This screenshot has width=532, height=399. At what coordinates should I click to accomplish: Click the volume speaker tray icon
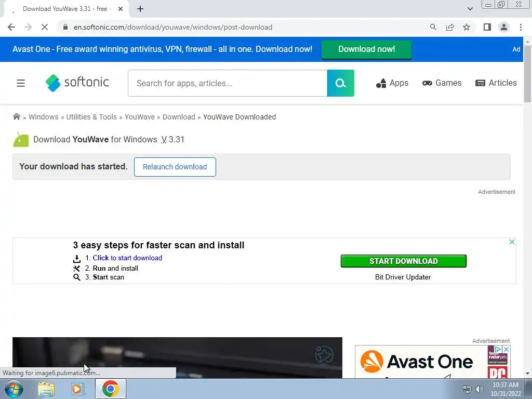click(x=480, y=389)
